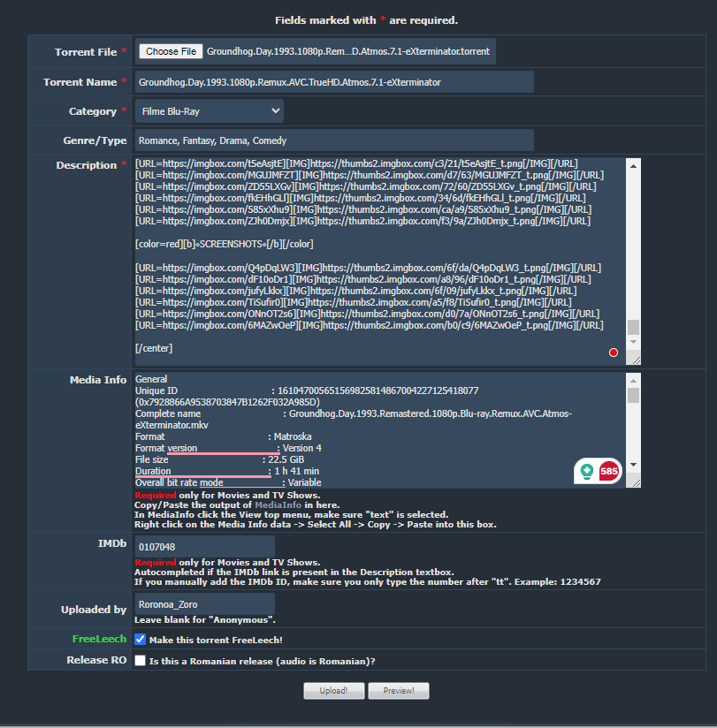Click the green lightbulb suggestions icon
The height and width of the screenshot is (728, 717).
click(x=586, y=472)
